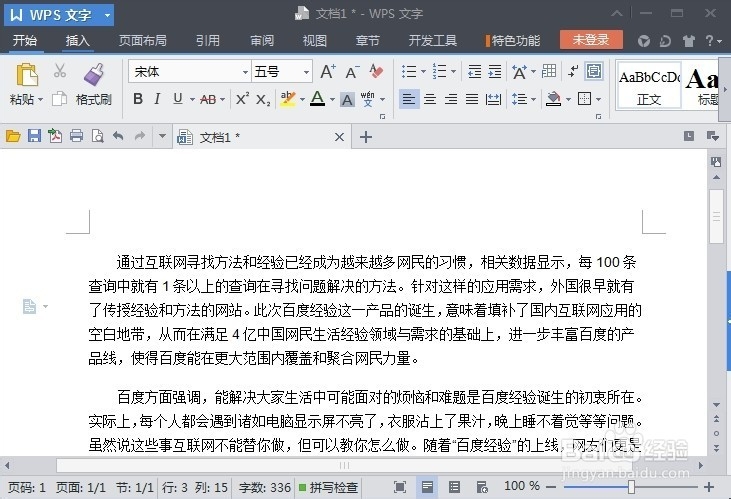Viewport: 731px width, 499px height.
Task: Expand numbered list style dropdown
Action: tap(453, 72)
